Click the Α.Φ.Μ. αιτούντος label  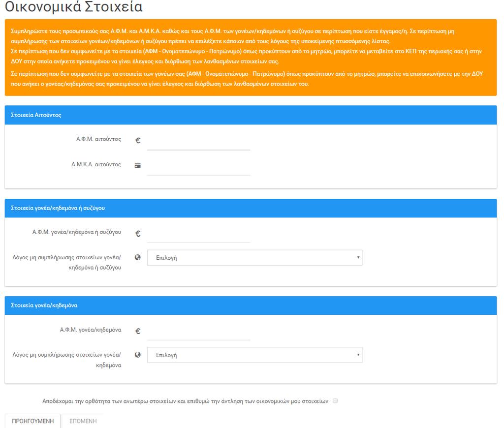click(x=98, y=139)
